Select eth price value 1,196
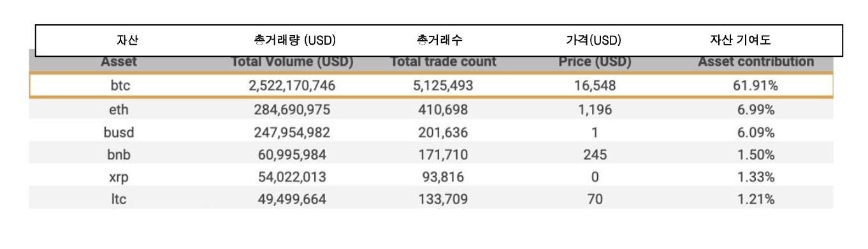The image size is (868, 249). click(x=595, y=110)
